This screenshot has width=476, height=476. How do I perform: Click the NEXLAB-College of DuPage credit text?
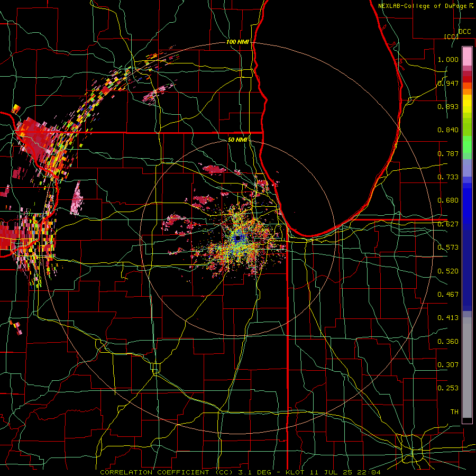pyautogui.click(x=425, y=6)
